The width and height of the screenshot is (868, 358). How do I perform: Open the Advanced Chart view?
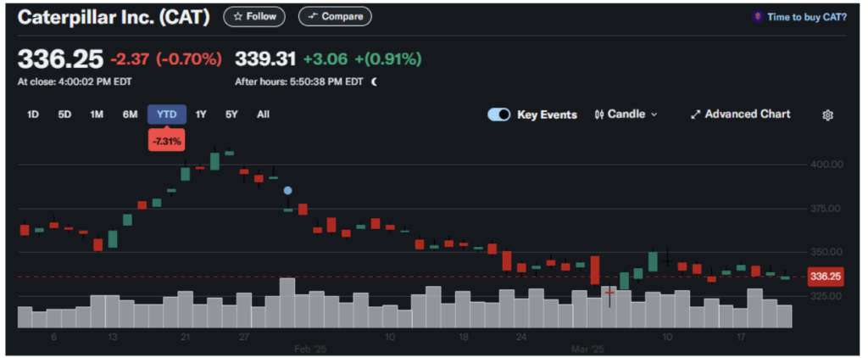coord(741,115)
